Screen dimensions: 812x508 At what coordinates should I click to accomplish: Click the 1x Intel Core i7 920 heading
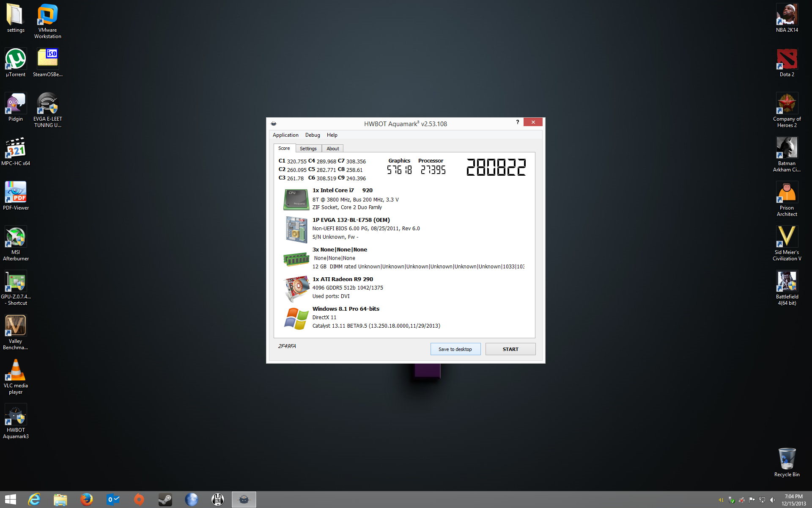(343, 190)
